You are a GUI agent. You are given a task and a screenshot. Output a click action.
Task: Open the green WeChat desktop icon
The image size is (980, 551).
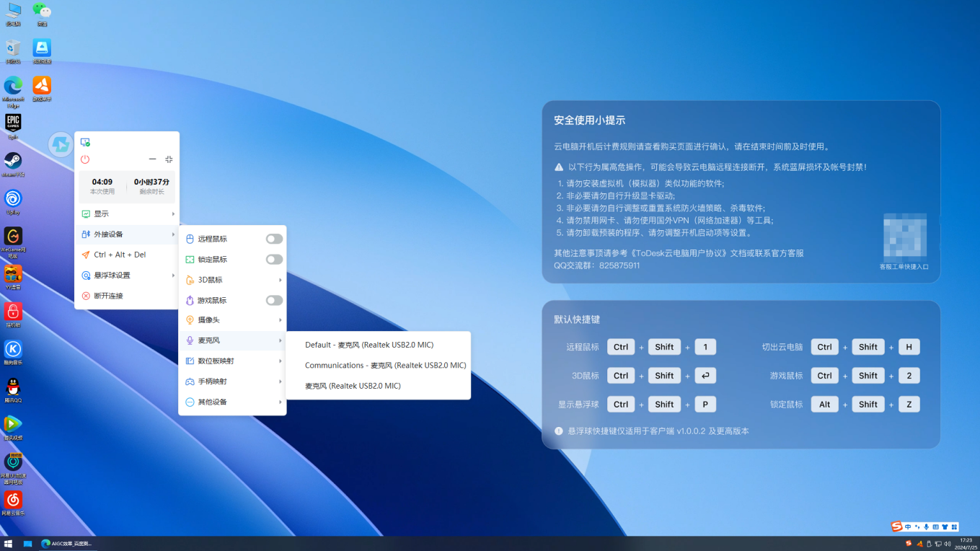pyautogui.click(x=42, y=14)
